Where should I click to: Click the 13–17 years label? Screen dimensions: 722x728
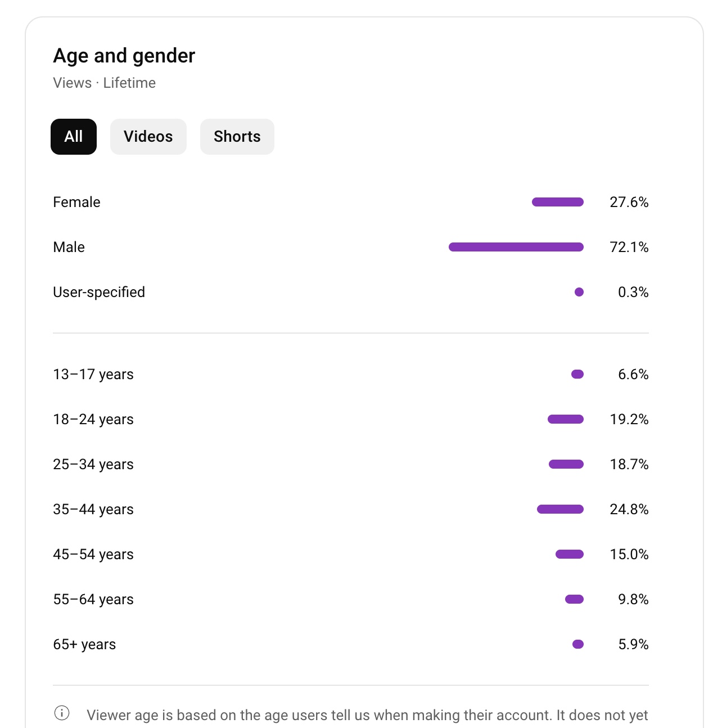click(93, 374)
